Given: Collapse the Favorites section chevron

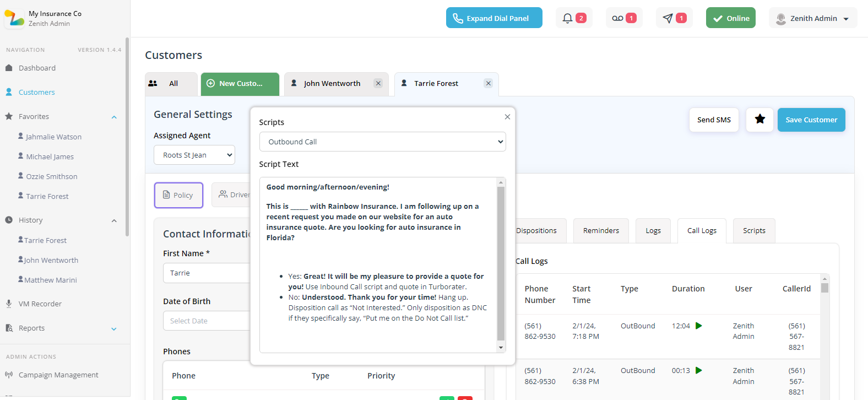Looking at the screenshot, I should coord(114,117).
